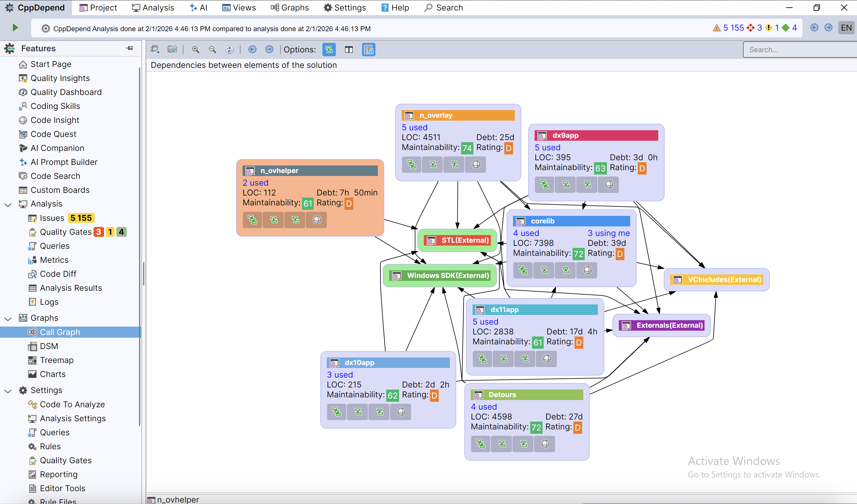Click the export graph icon in the toolbar
This screenshot has width=857, height=504.
[155, 49]
